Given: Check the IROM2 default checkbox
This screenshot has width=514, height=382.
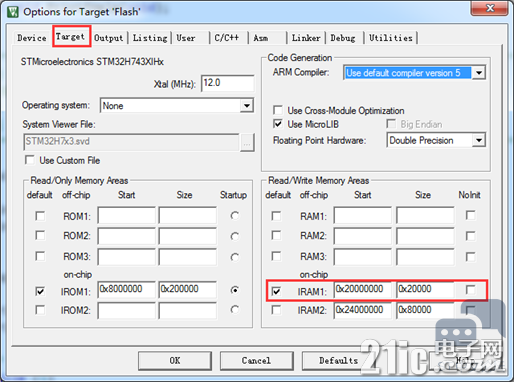Looking at the screenshot, I should click(x=40, y=310).
